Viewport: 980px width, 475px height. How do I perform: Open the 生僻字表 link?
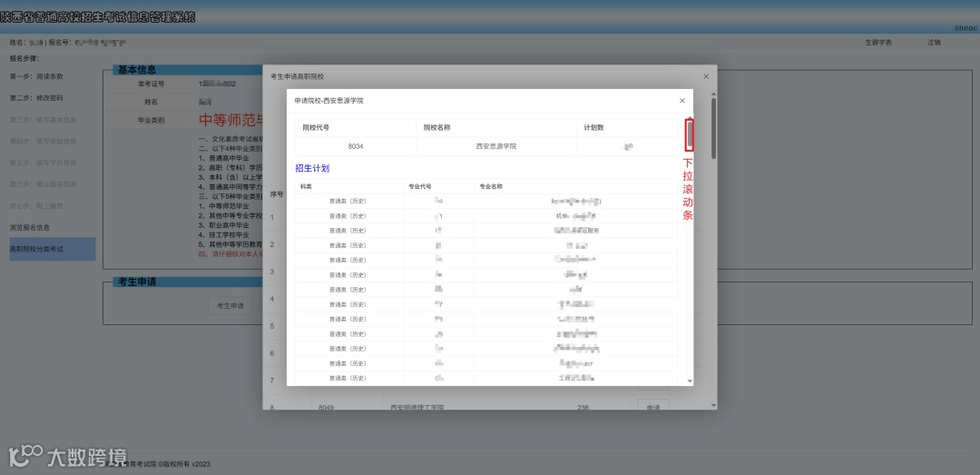(878, 43)
